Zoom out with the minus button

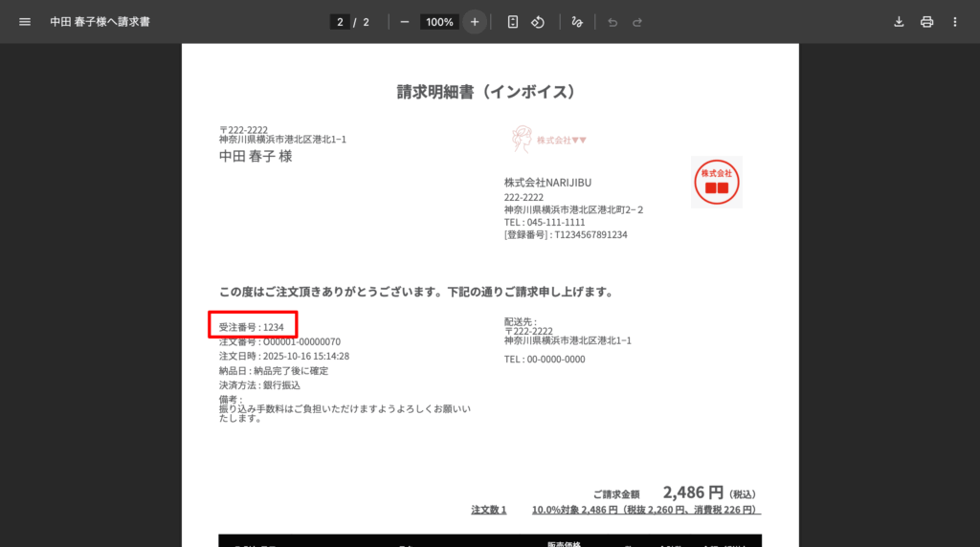coord(405,22)
